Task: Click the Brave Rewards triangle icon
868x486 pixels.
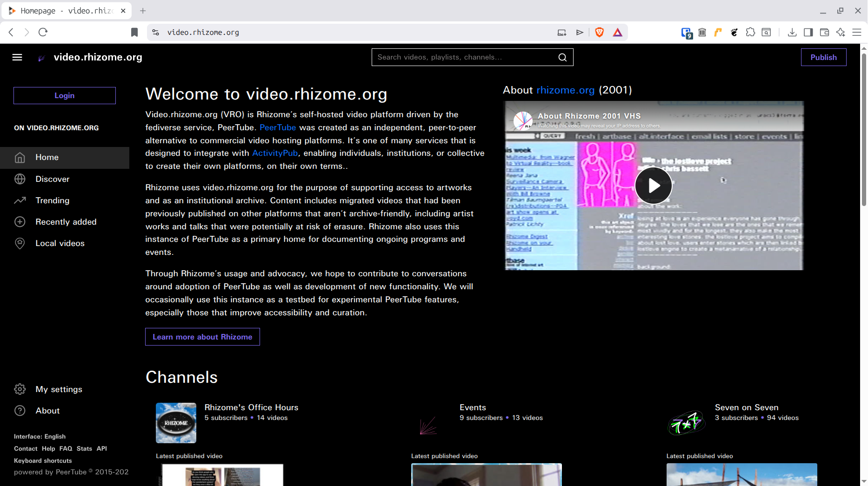Action: (x=617, y=32)
